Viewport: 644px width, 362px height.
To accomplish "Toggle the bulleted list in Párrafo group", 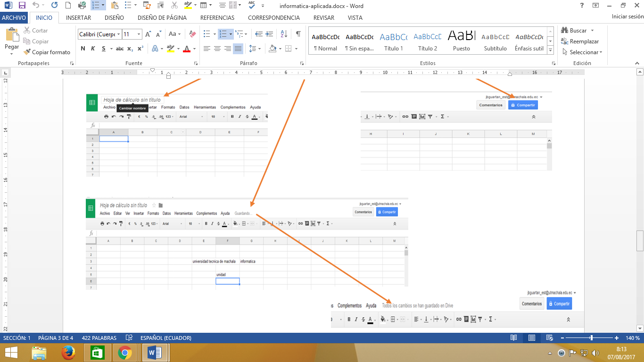I will pyautogui.click(x=206, y=34).
